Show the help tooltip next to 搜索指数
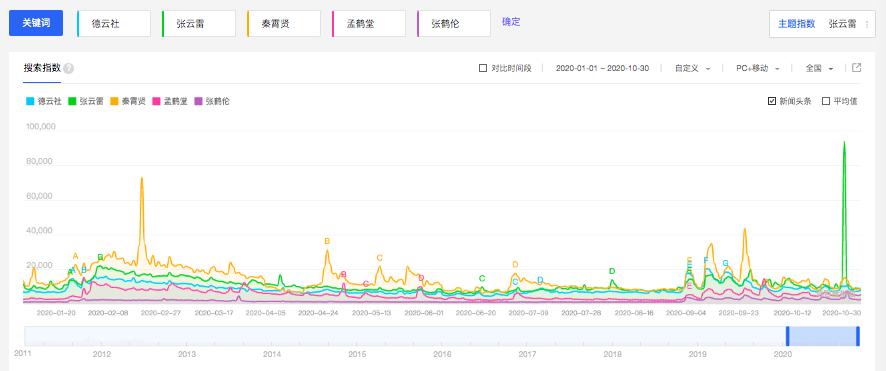This screenshot has height=371, width=886. [x=68, y=68]
